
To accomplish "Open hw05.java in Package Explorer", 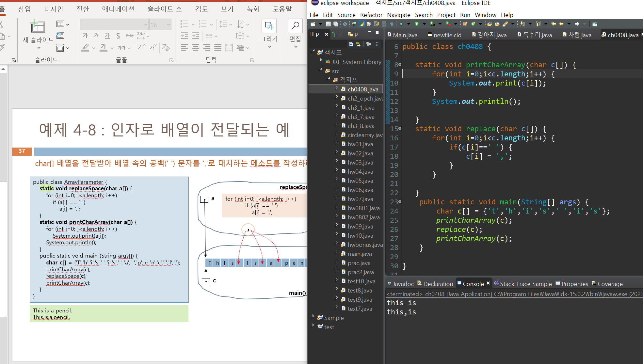I will coord(360,181).
